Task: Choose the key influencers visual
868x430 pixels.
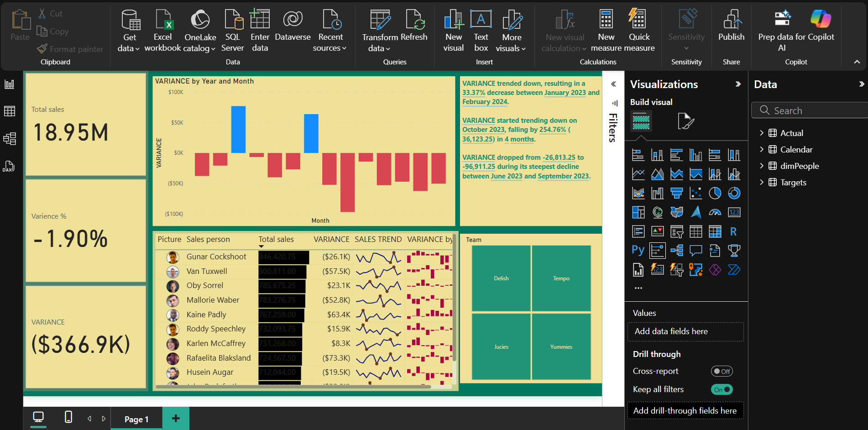Action: (657, 250)
